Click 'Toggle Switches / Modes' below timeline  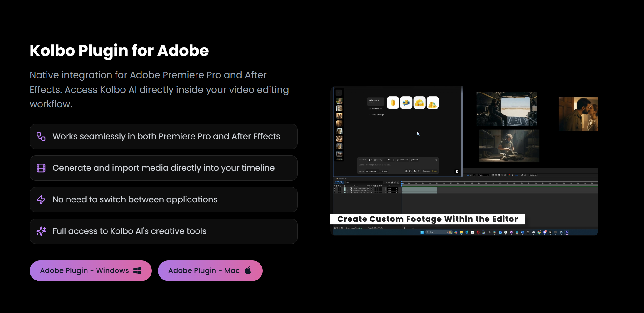coord(375,228)
